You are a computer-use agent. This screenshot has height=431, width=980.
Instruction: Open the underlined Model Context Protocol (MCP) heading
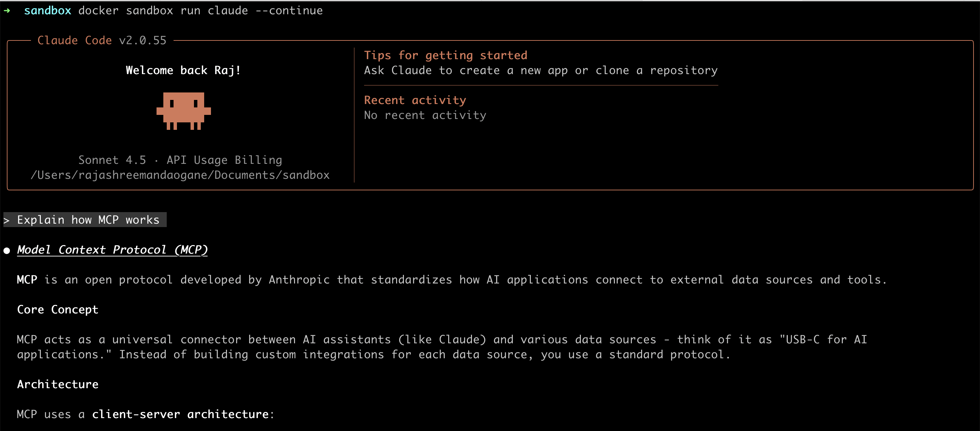point(112,250)
